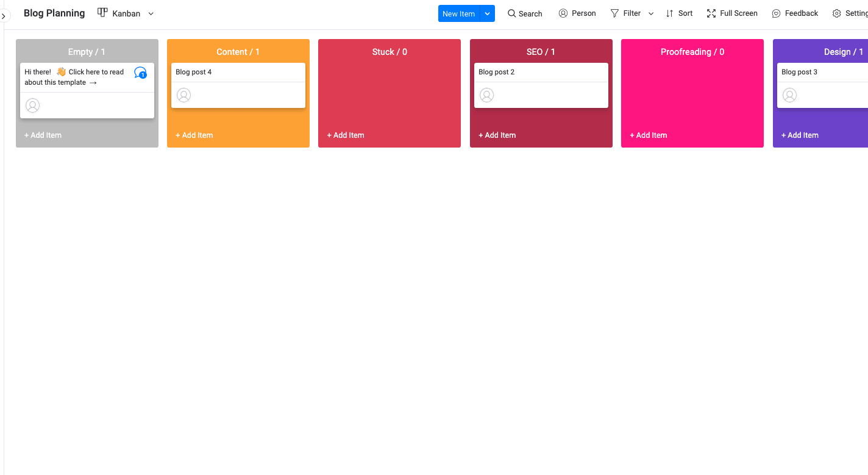Screen dimensions: 868x475
Task: Expand the New Item dropdown arrow
Action: [488, 13]
